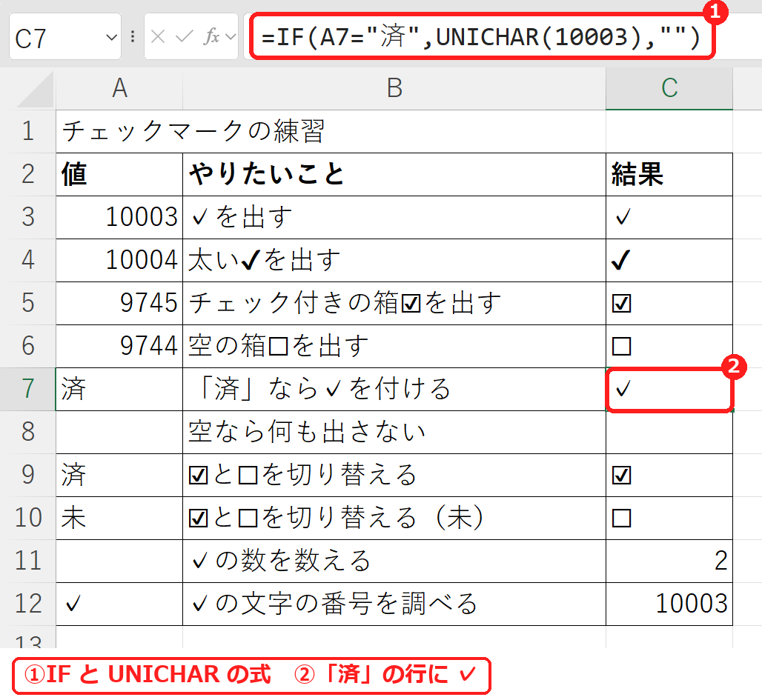Select column C header

(x=669, y=88)
